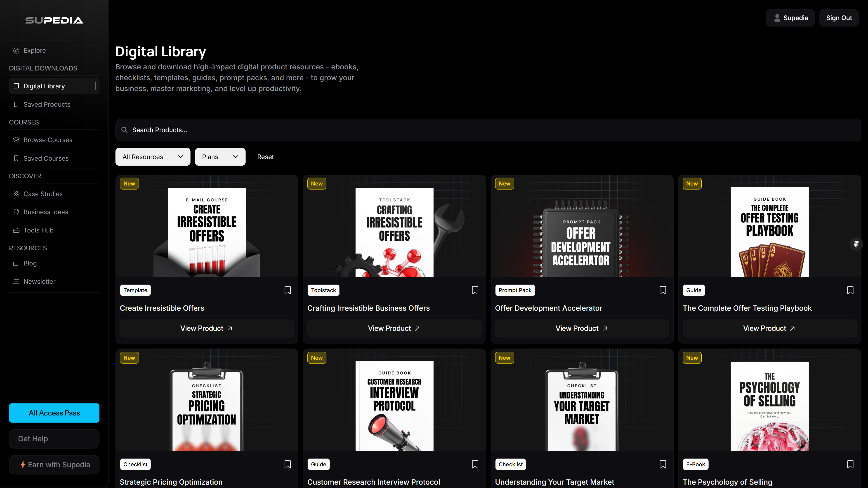Click the Business Ideas lightbulb icon

click(16, 212)
